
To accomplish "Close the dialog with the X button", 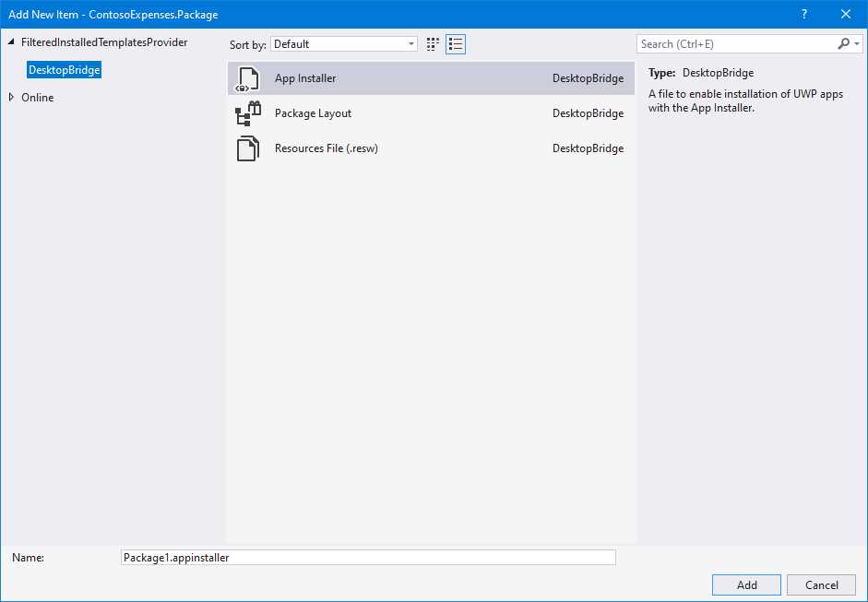I will [x=845, y=14].
